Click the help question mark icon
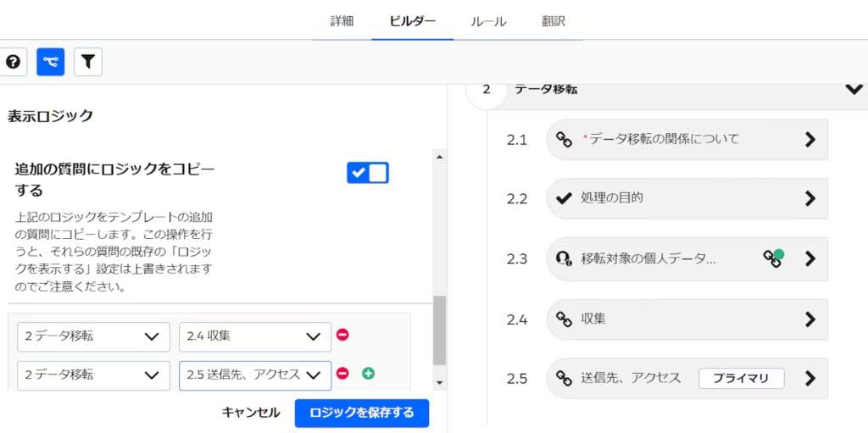This screenshot has width=868, height=433. tap(13, 62)
